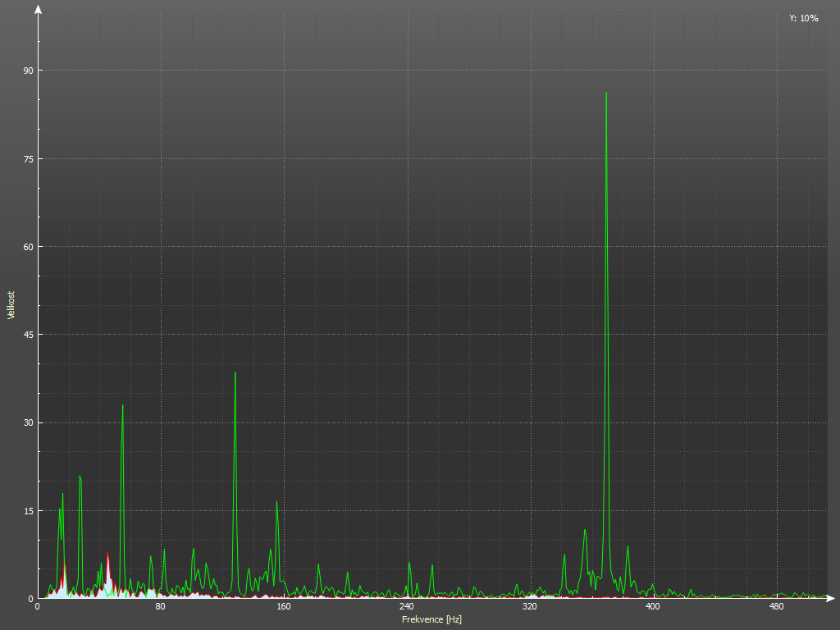Click the 'Velikost' vertical axis title
This screenshot has width=840, height=630.
coord(11,305)
